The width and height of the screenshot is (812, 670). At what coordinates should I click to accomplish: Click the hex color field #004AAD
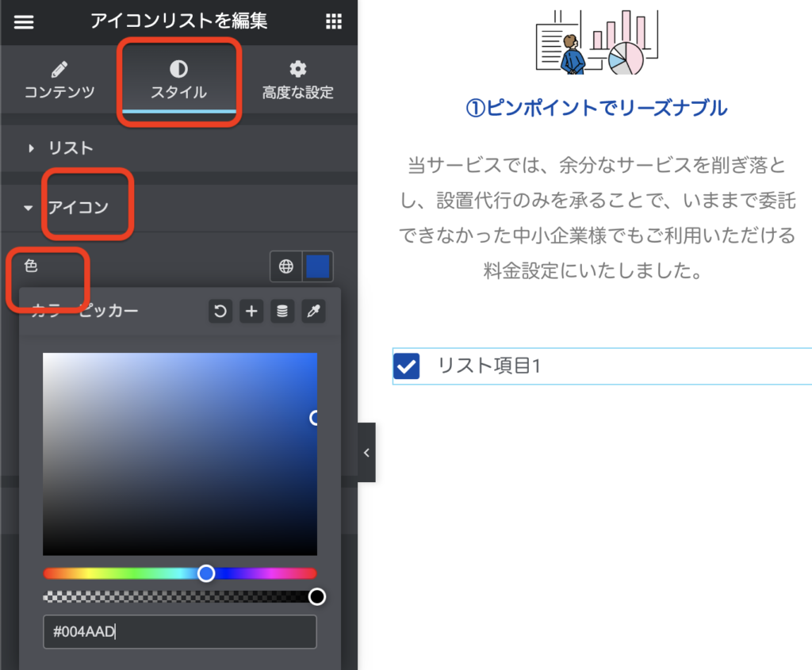[180, 632]
